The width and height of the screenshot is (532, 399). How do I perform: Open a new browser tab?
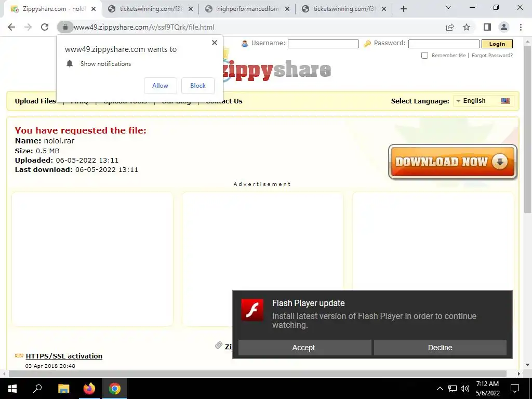click(403, 9)
